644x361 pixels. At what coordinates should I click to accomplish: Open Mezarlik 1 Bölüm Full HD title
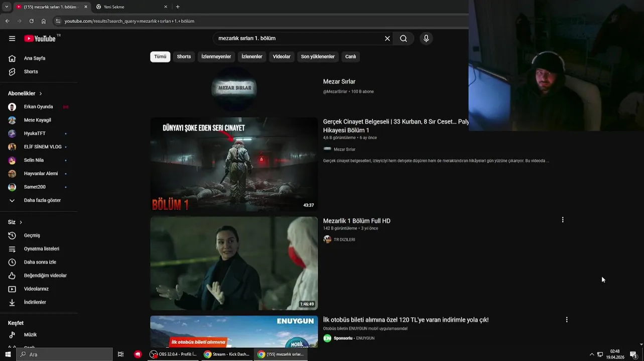357,221
